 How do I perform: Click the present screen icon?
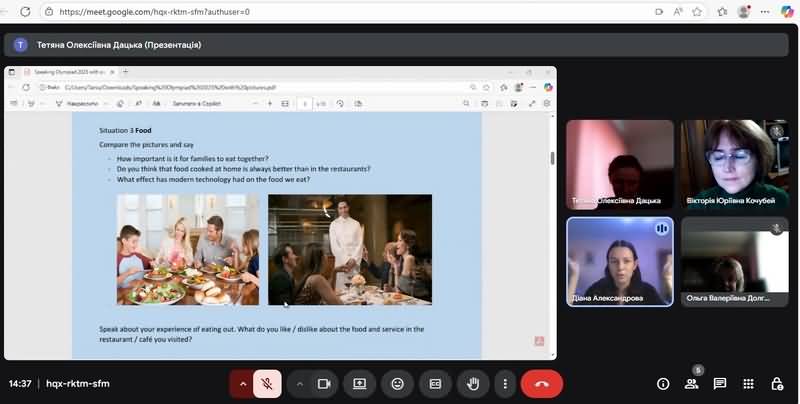359,383
